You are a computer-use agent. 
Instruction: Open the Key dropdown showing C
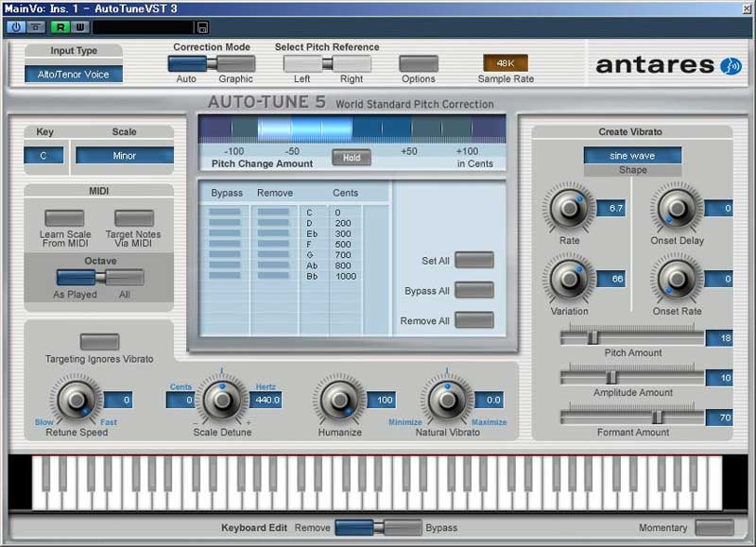43,156
